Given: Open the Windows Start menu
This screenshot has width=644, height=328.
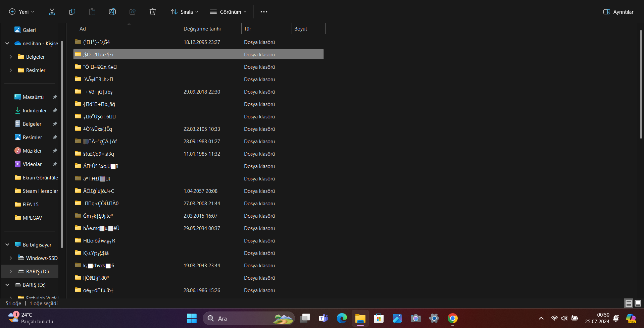Looking at the screenshot, I should click(x=192, y=318).
